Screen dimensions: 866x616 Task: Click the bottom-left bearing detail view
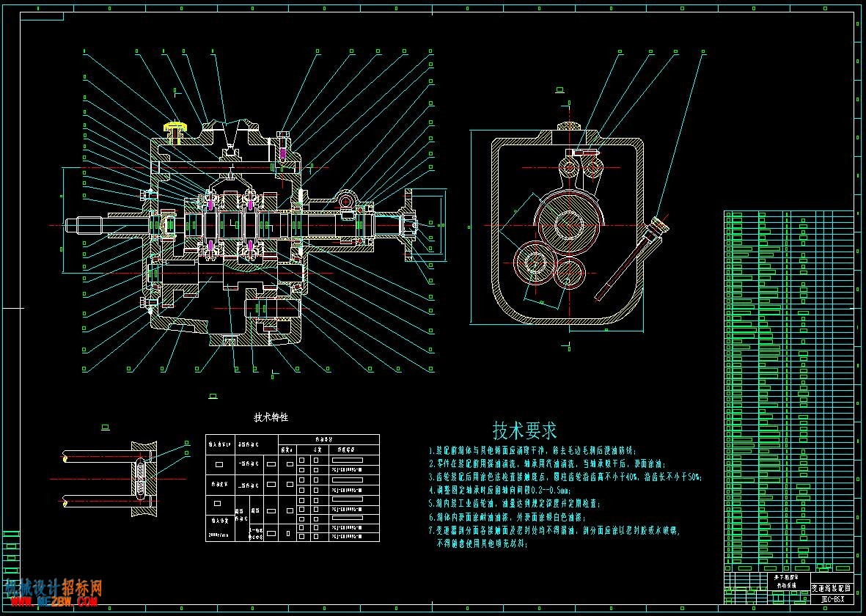[x=109, y=479]
